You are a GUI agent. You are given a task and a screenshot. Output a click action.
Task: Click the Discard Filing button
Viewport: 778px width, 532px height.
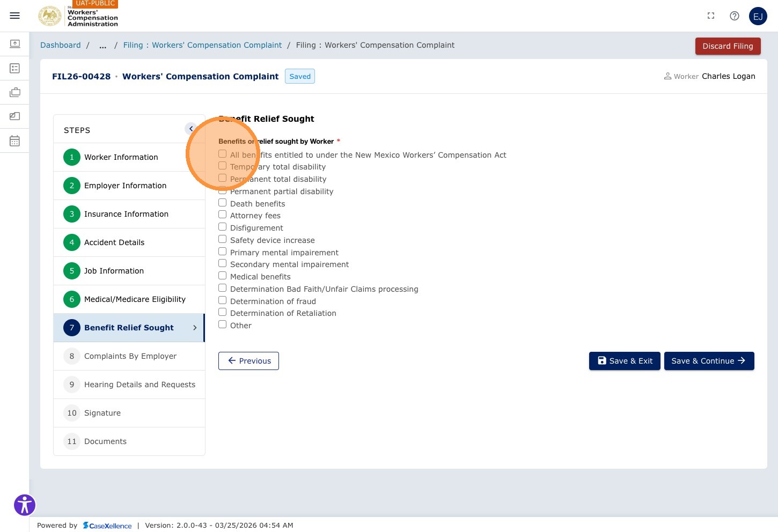(x=728, y=46)
